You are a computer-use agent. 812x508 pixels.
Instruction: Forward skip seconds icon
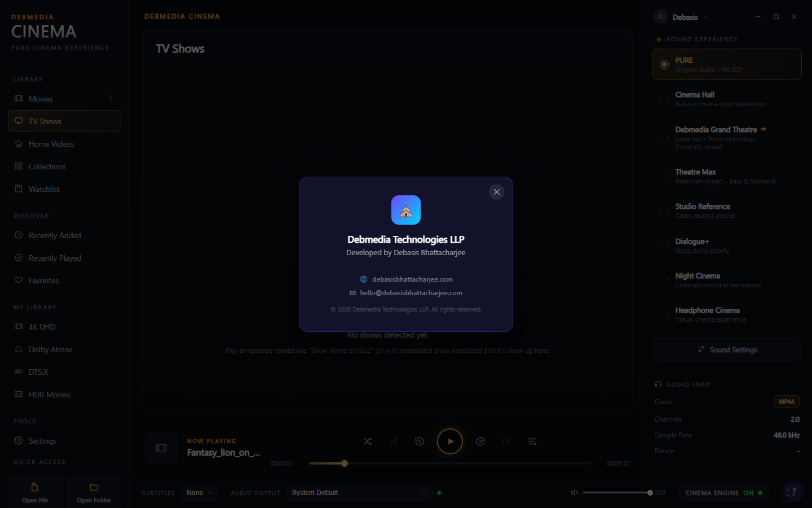(x=480, y=441)
